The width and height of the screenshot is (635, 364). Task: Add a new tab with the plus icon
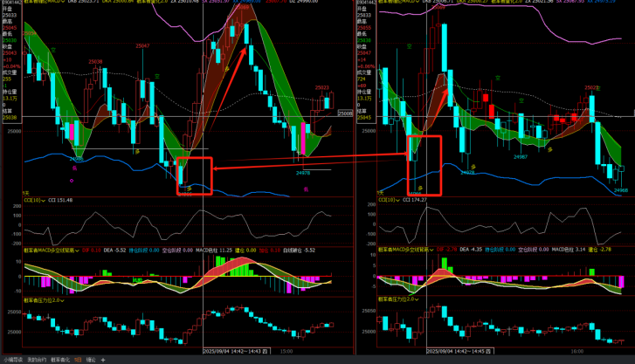point(103,360)
